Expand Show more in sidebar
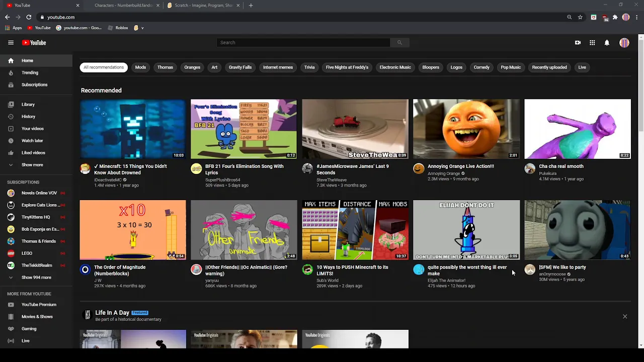Viewport: 644px width, 362px height. 36,165
